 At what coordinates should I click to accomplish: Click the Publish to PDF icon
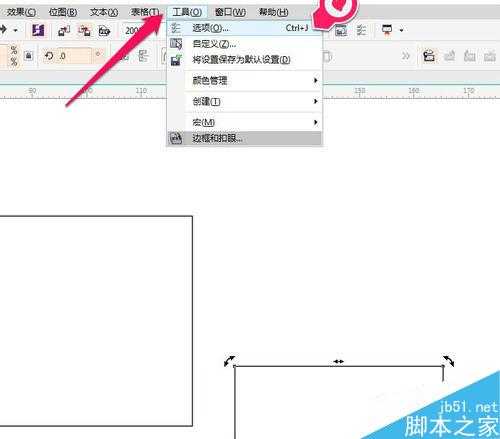[x=104, y=31]
